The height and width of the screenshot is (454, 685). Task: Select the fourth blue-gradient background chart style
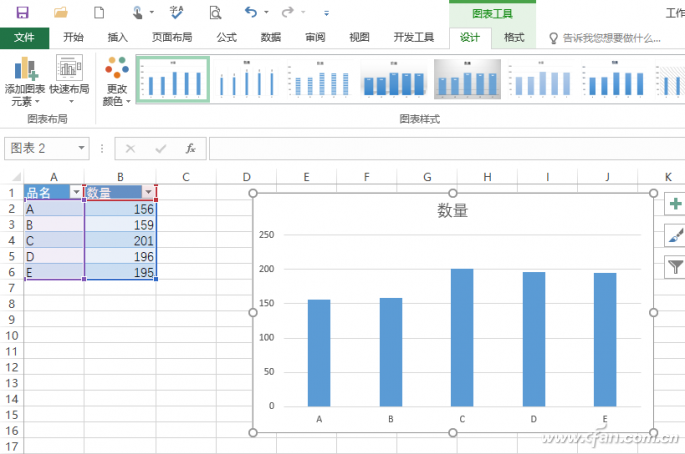(x=394, y=79)
